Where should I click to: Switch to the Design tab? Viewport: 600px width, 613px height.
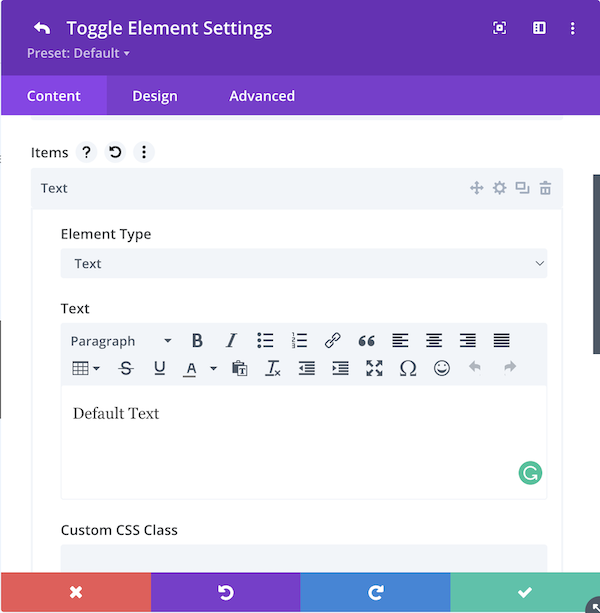click(155, 96)
